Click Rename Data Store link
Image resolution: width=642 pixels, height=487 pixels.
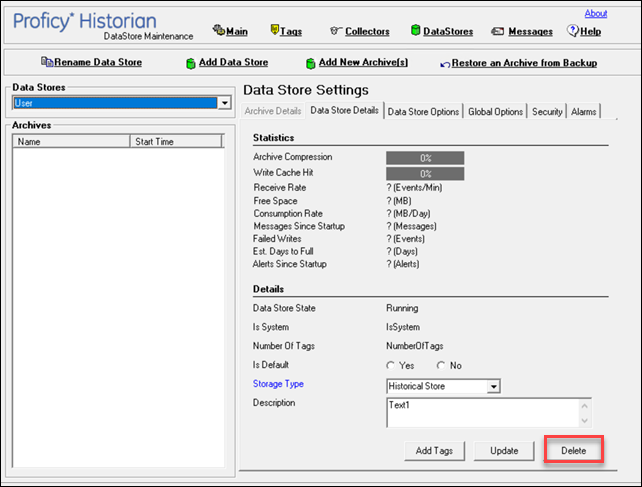pyautogui.click(x=98, y=62)
